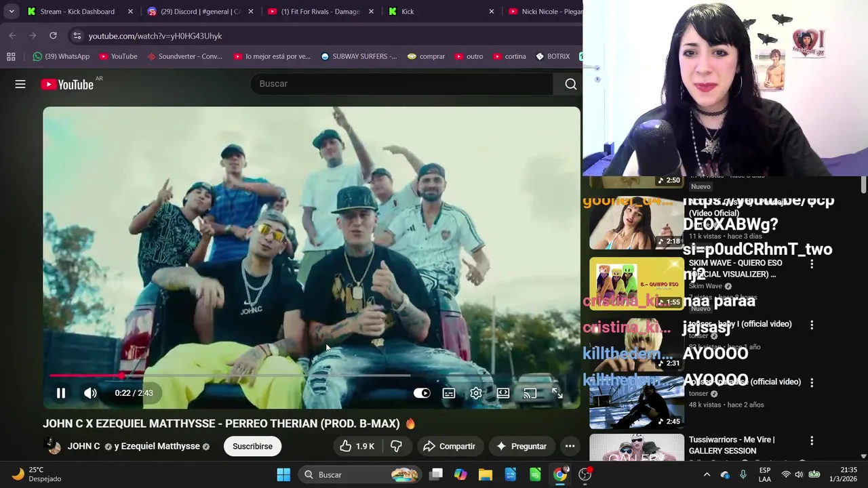Open Tussiwarriors - Me Vire video title

[x=732, y=445]
